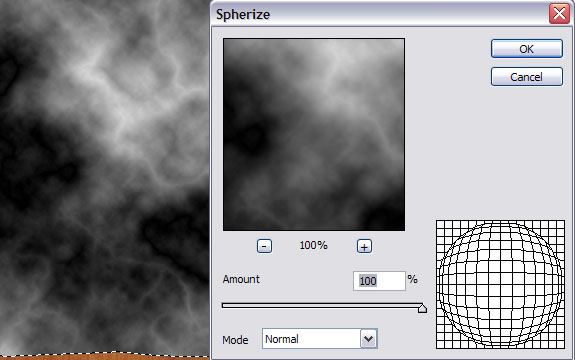
Task: Click the Amount percentage input field
Action: pyautogui.click(x=379, y=281)
